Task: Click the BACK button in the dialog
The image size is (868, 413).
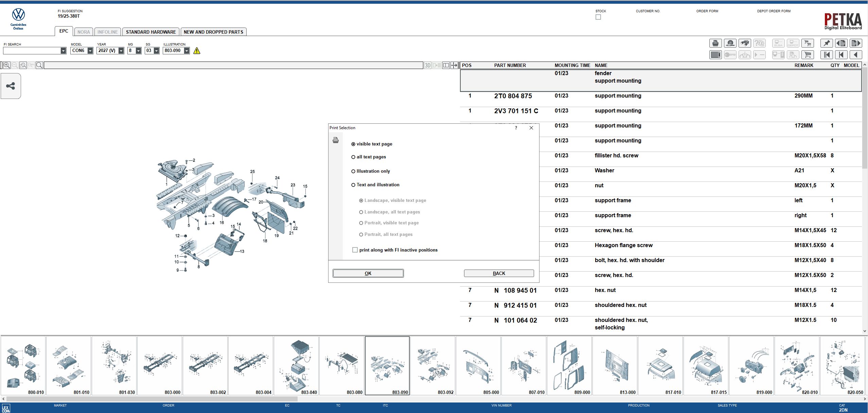Action: tap(499, 273)
